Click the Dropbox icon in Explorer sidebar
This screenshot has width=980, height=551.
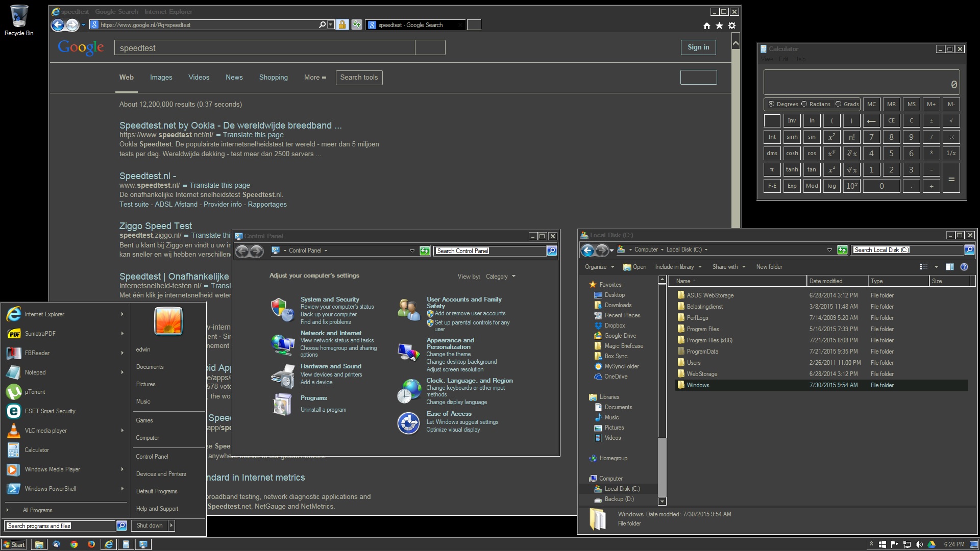(598, 325)
